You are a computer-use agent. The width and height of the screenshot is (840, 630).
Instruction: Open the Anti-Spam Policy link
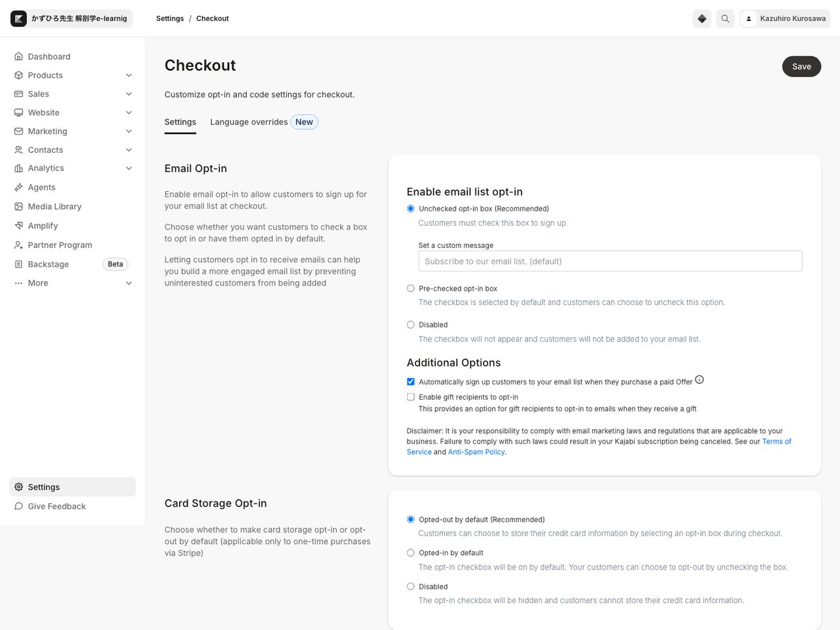(476, 452)
